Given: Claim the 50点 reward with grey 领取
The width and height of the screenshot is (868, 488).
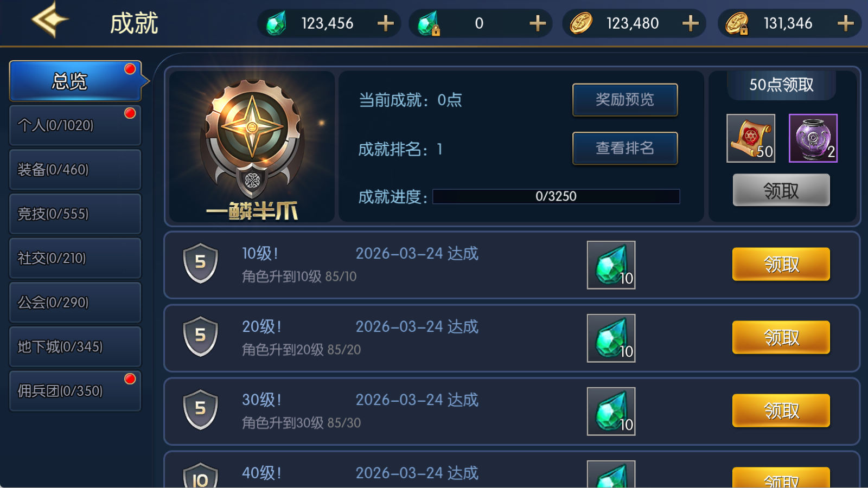Looking at the screenshot, I should (x=781, y=190).
